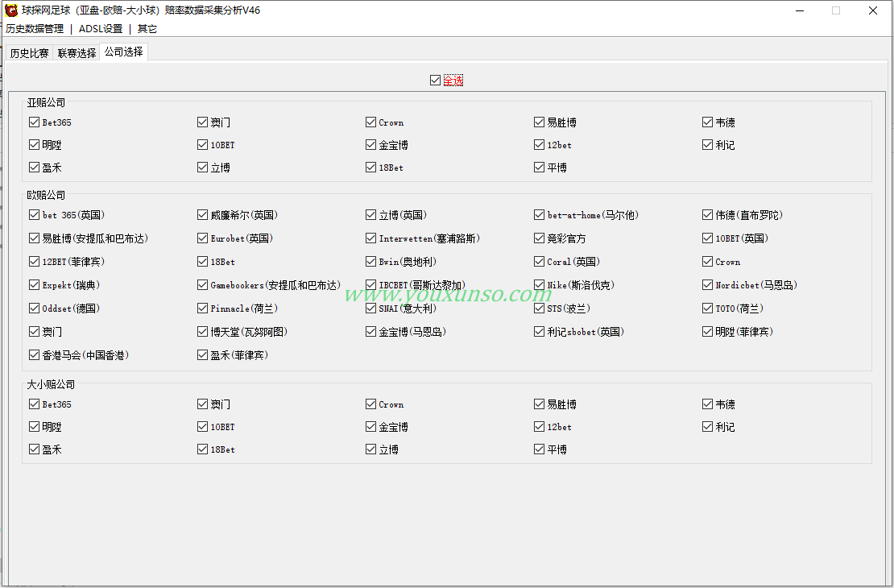The width and height of the screenshot is (894, 588).
Task: Uncheck 平博 under 亚赔公司
Action: click(540, 167)
